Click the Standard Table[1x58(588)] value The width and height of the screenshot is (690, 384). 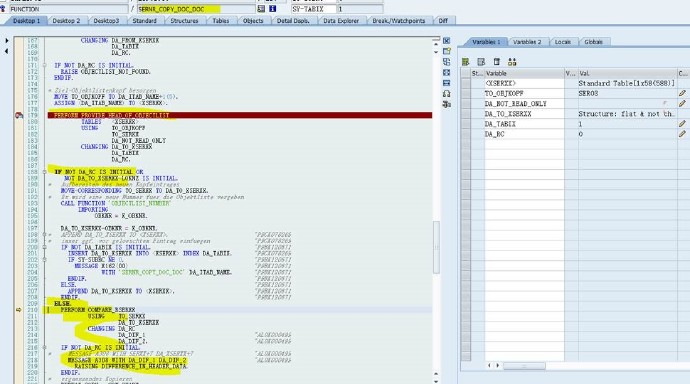pos(626,83)
